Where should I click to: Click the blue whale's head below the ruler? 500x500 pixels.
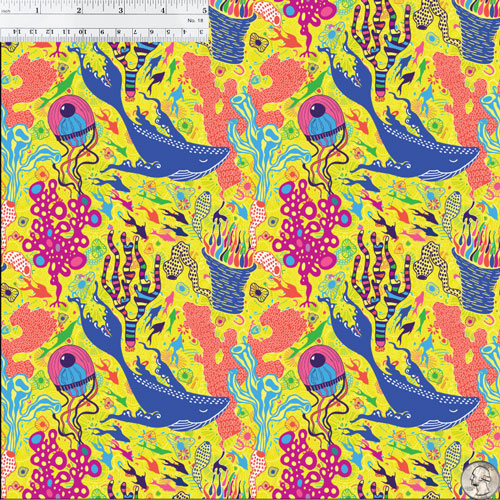203,160
